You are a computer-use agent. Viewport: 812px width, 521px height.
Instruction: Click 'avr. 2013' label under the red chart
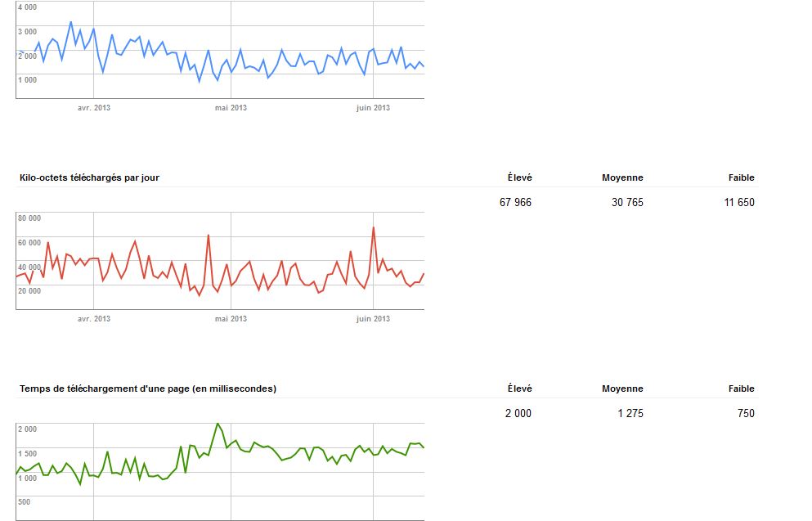(x=94, y=318)
